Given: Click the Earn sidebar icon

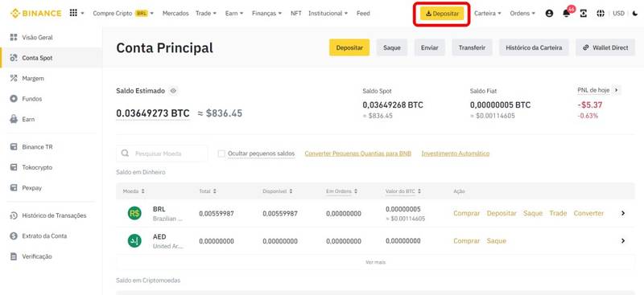Looking at the screenshot, I should pos(14,120).
